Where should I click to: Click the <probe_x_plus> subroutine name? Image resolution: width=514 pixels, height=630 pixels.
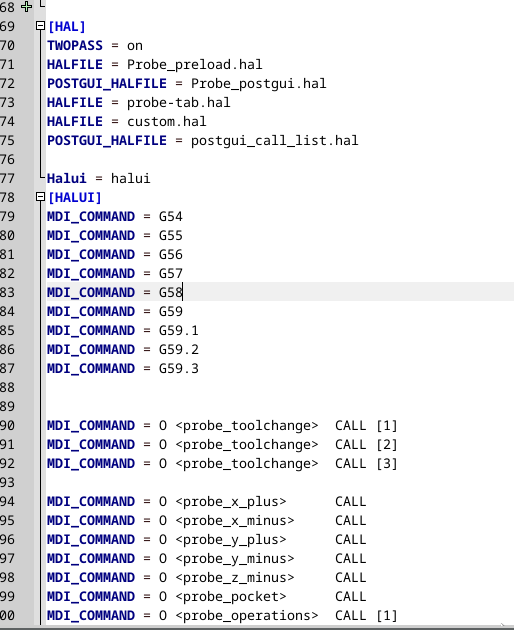tap(231, 501)
